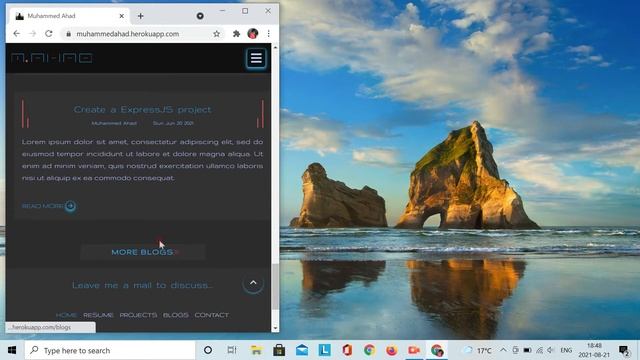640x360 pixels.
Task: Open Cortana circle icon on taskbar
Action: 208,350
